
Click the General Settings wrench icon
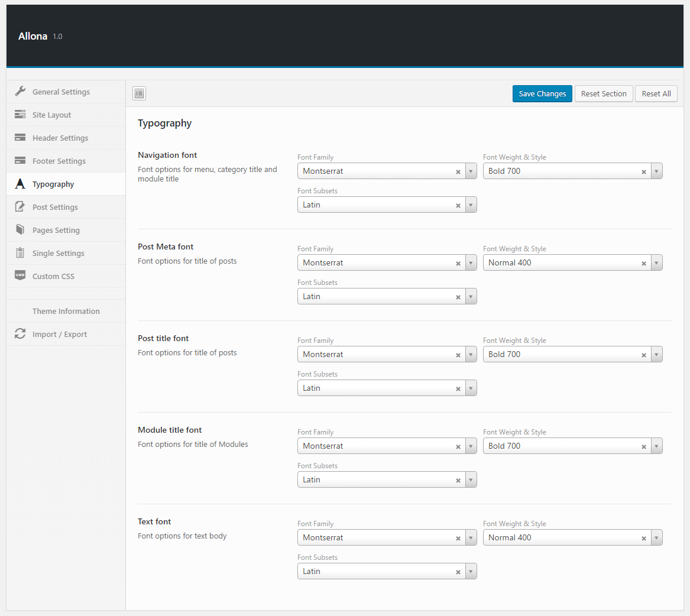coord(20,92)
